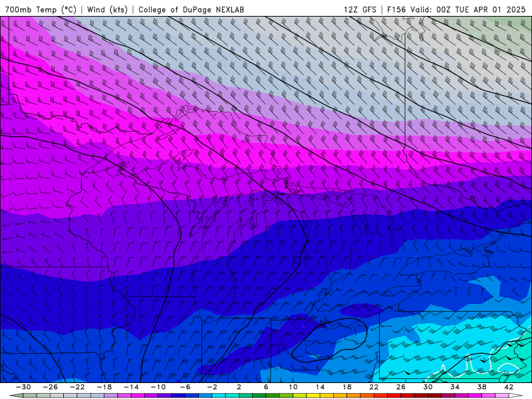Click the 42 colorbar label
This screenshot has height=399, width=532.
coord(509,387)
